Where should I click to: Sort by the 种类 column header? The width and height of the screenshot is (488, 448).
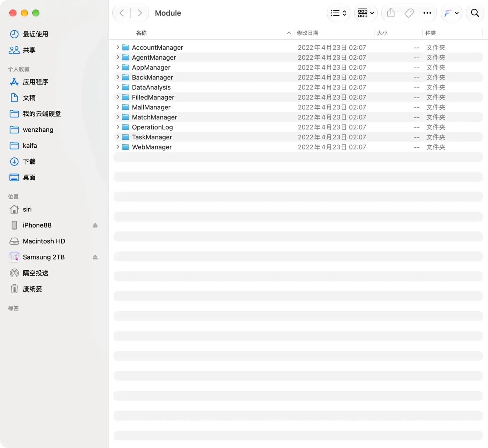point(430,33)
